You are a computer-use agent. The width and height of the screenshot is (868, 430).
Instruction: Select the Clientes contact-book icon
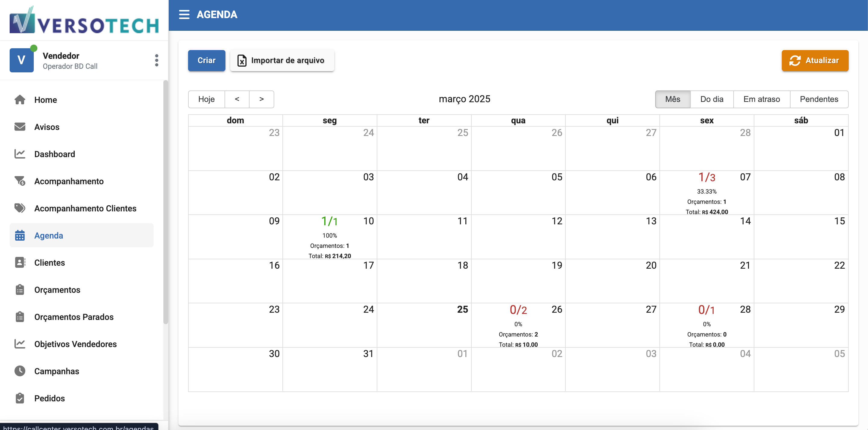[20, 262]
